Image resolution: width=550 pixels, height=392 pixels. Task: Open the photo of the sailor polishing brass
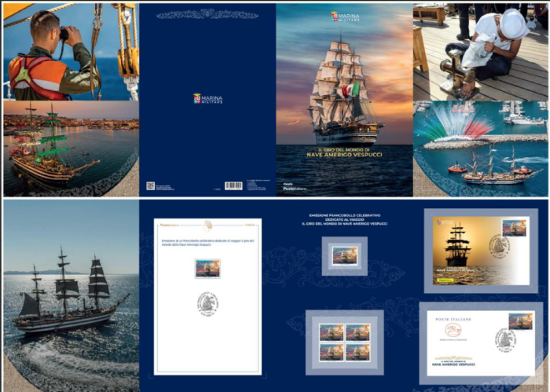coord(480,52)
